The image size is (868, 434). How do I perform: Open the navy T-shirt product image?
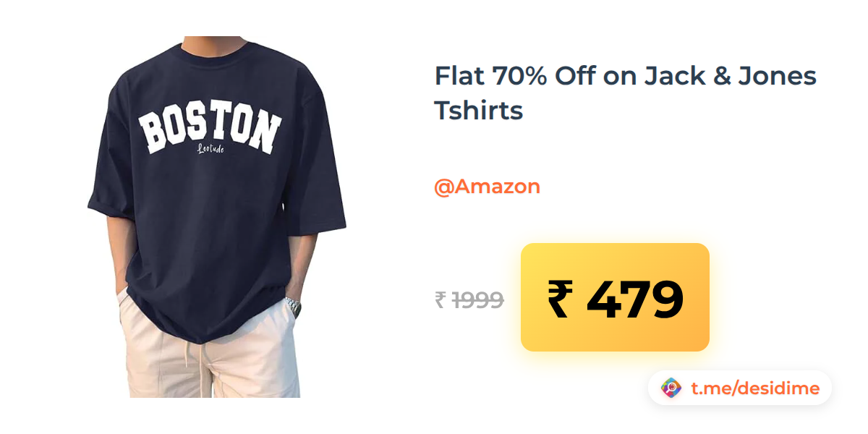tap(217, 217)
